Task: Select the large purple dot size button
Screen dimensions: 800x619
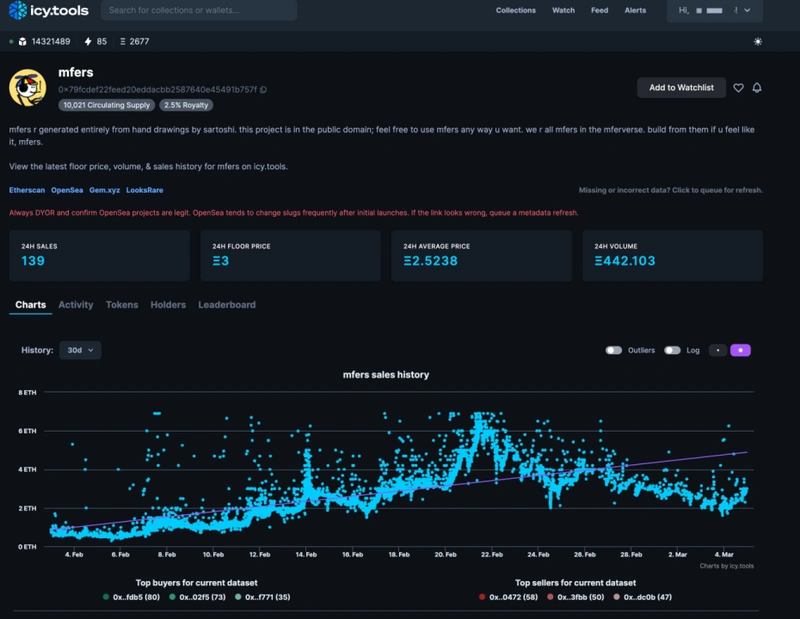Action: (740, 350)
